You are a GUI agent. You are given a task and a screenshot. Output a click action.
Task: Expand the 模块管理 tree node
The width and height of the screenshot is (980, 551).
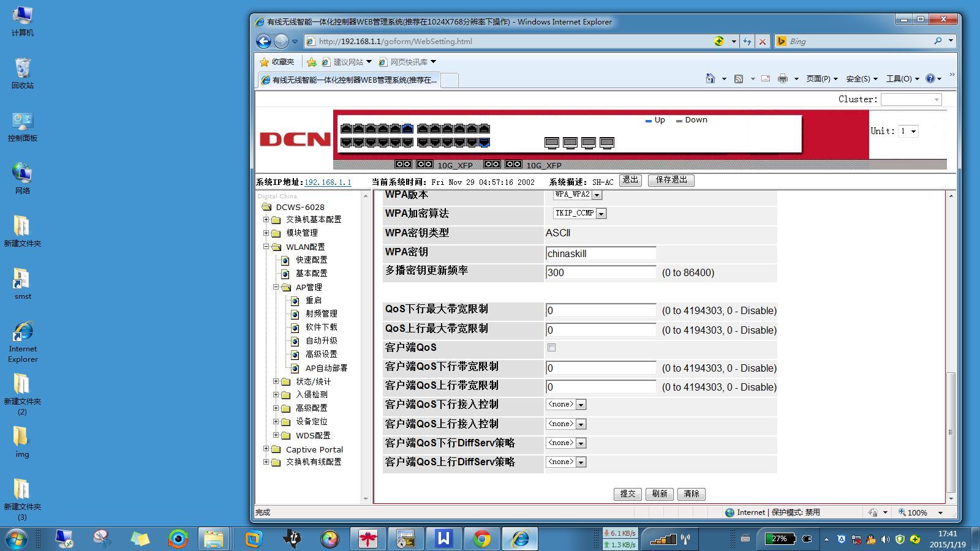[x=266, y=233]
